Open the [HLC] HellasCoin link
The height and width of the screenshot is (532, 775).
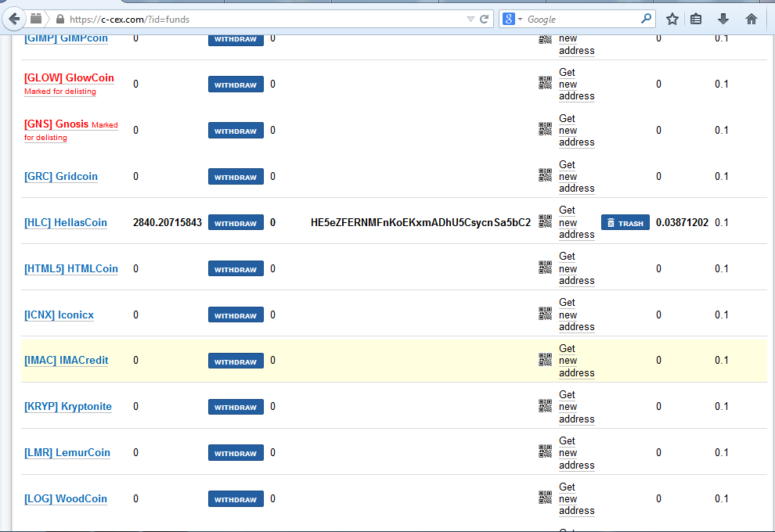click(x=66, y=223)
